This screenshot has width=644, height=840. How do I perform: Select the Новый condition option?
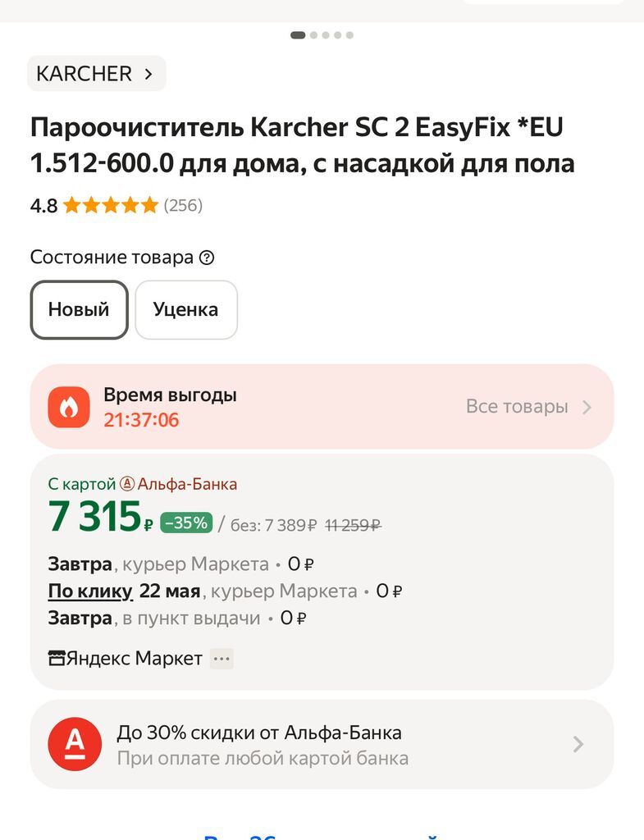point(79,309)
